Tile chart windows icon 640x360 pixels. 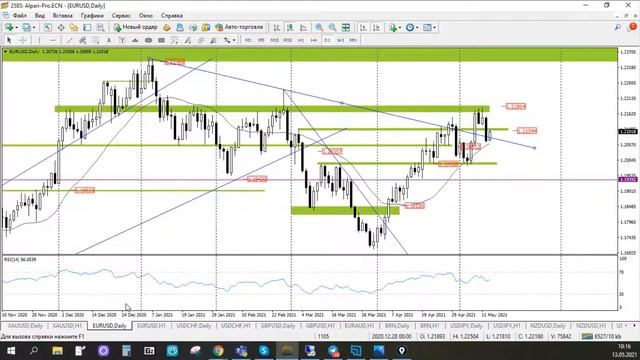[x=346, y=27]
